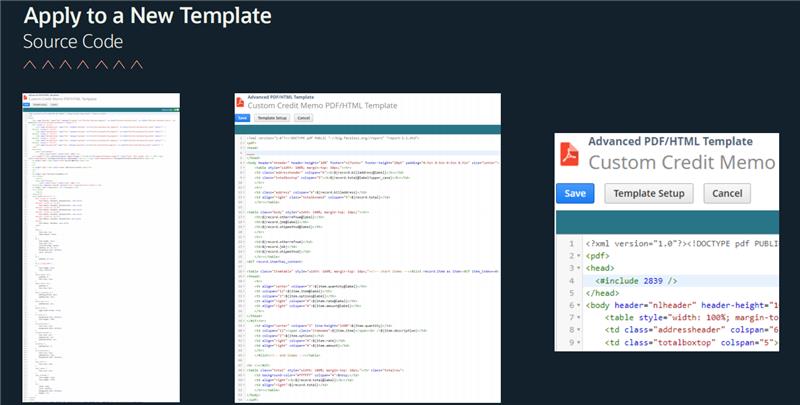Click Template Setup in the middle screenshot
Viewport: 800px width, 405px height.
click(x=273, y=117)
